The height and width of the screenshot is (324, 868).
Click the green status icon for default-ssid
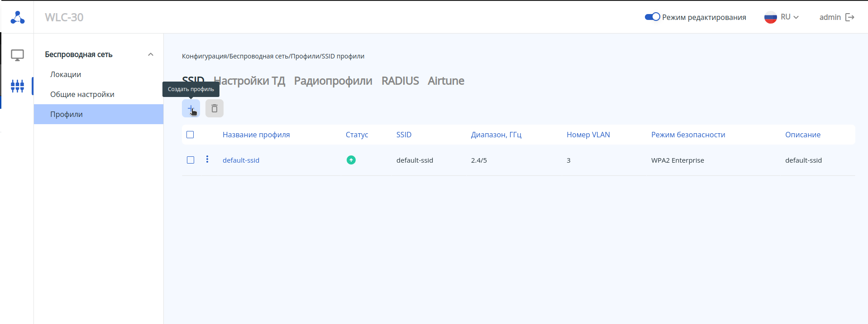pos(351,160)
